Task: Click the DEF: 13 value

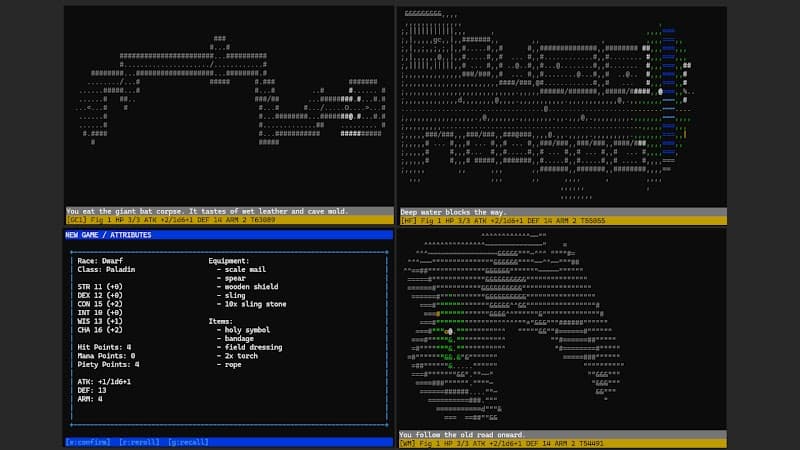Action: click(92, 390)
